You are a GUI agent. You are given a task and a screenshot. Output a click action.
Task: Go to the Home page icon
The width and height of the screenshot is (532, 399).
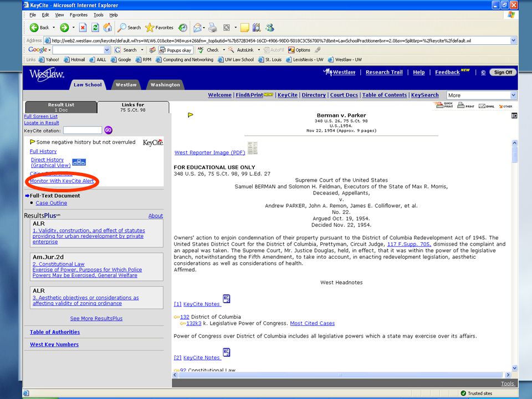(x=108, y=28)
